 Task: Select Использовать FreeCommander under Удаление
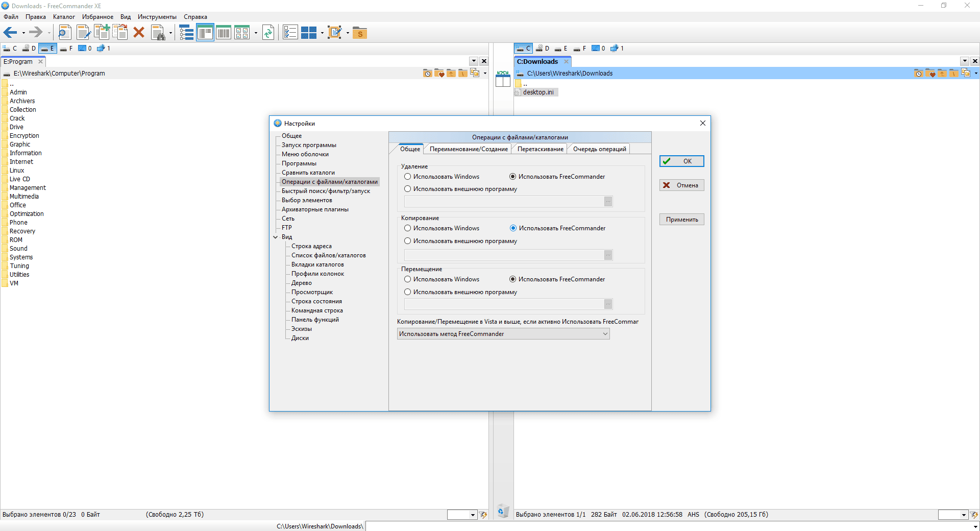coord(557,177)
